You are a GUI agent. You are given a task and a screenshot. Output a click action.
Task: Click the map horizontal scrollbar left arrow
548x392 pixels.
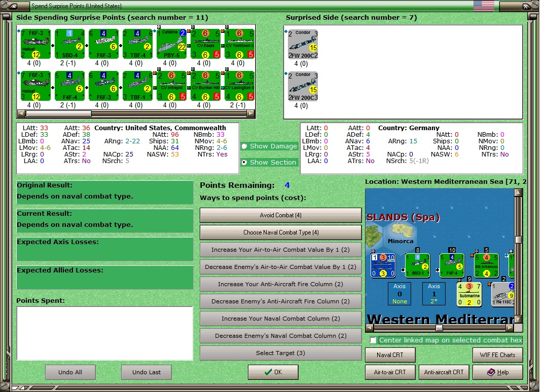tap(370, 328)
